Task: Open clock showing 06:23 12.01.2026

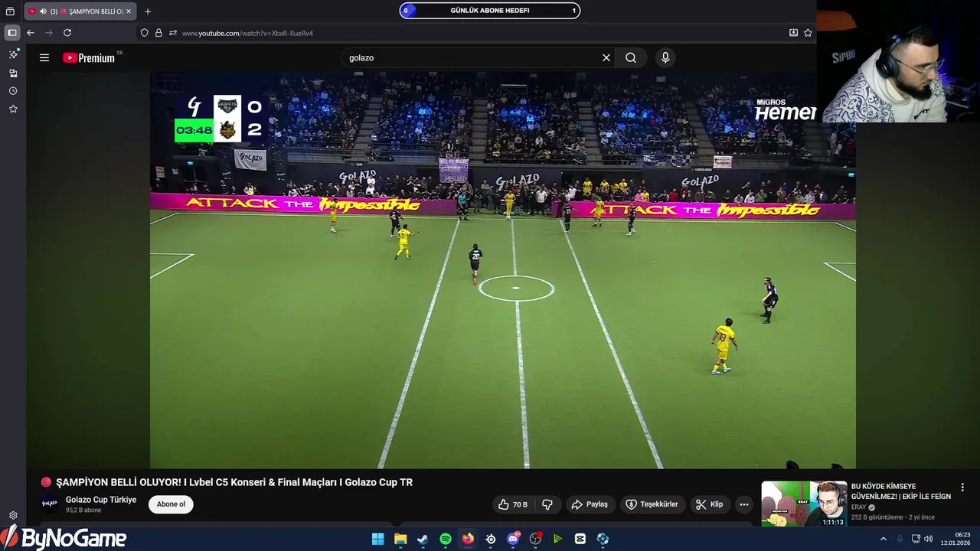Action: (956, 539)
